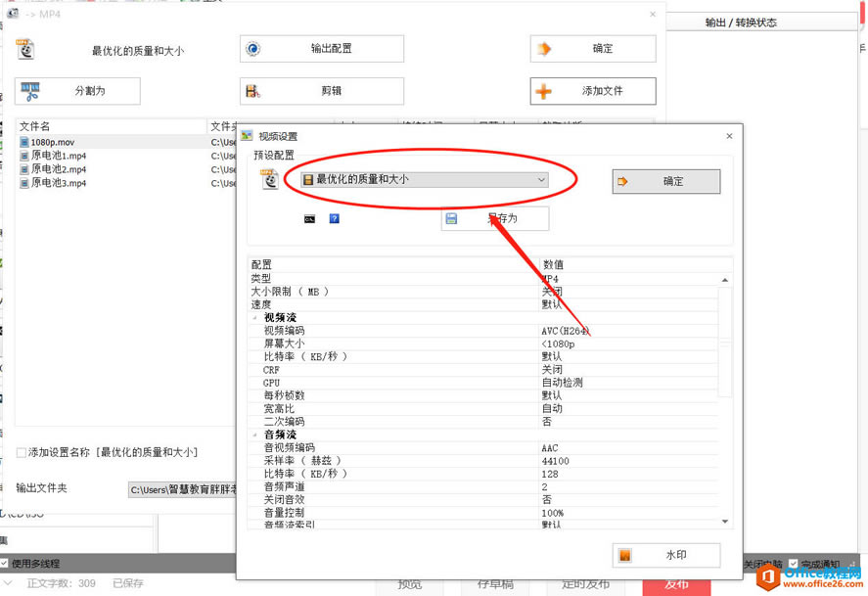This screenshot has width=868, height=596.
Task: Select the 采样率 44100 row
Action: [484, 461]
